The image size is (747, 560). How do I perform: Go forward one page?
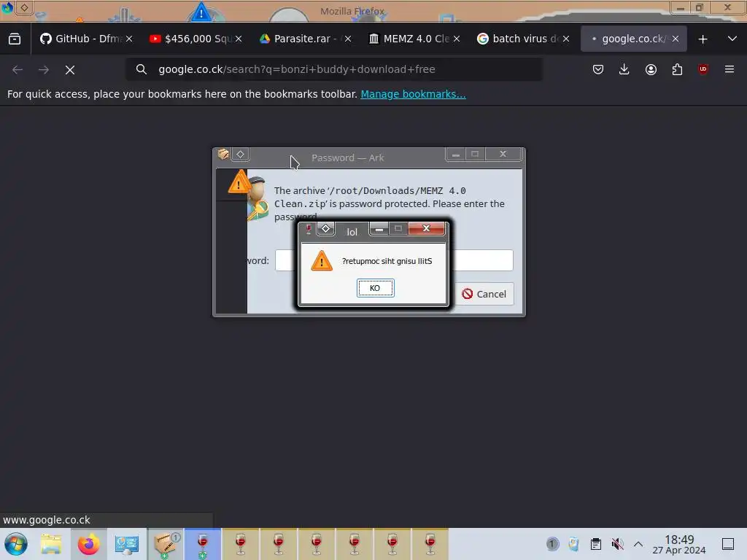[x=44, y=69]
